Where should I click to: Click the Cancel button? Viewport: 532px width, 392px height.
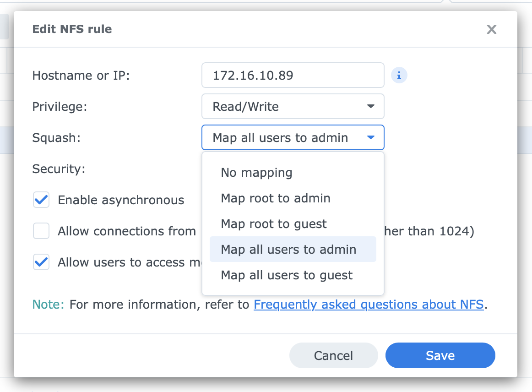(x=333, y=356)
